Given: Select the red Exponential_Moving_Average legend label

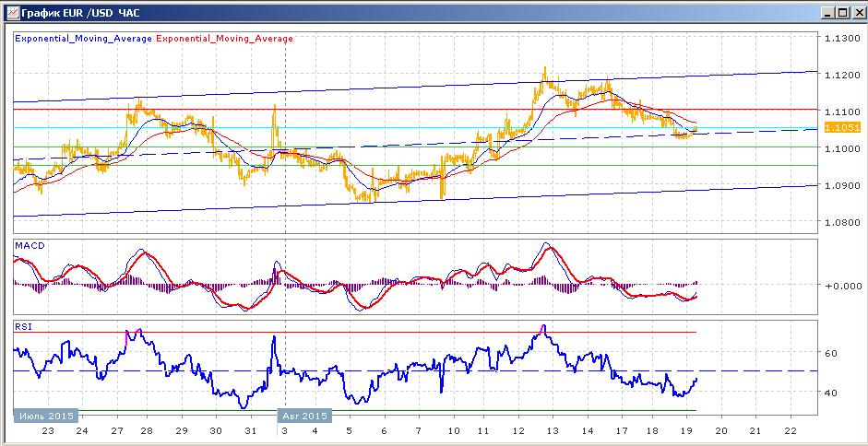Looking at the screenshot, I should click(225, 39).
